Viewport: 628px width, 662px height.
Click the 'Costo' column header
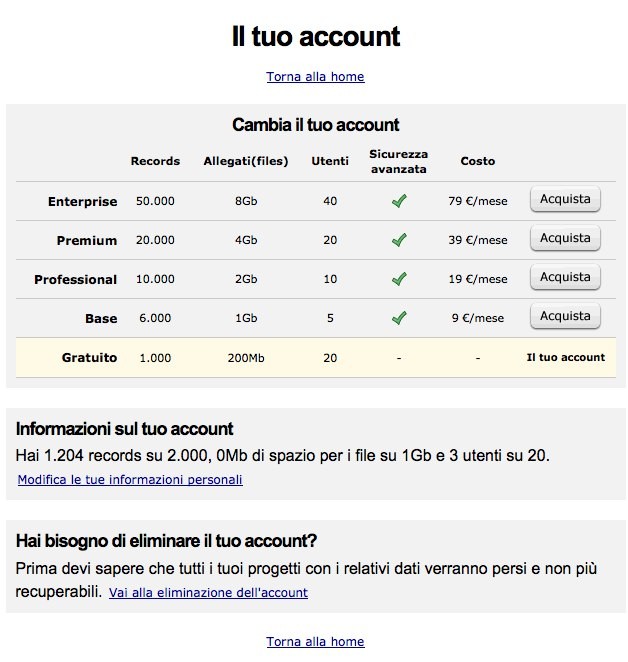coord(477,161)
